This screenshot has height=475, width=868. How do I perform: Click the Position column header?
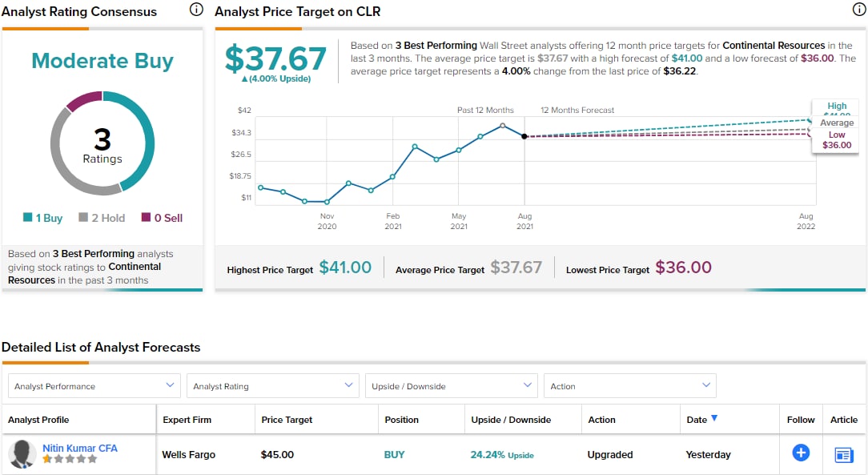pyautogui.click(x=401, y=420)
